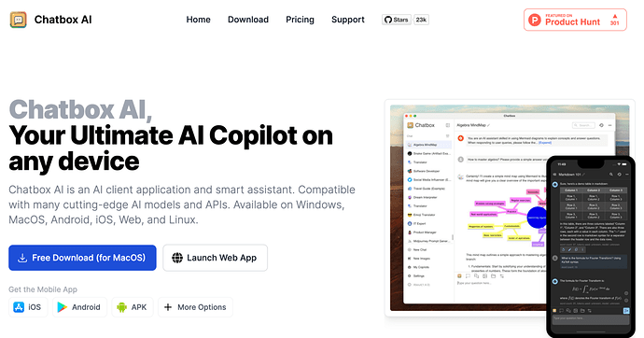Image resolution: width=644 pixels, height=338 pixels.
Task: Click the Google Play triangle icon
Action: coord(62,307)
